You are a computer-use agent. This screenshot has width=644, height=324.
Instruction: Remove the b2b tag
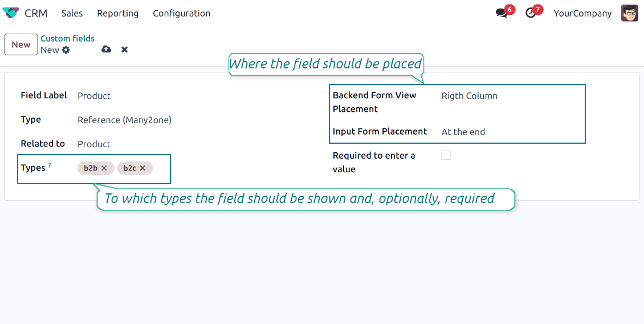click(x=104, y=168)
